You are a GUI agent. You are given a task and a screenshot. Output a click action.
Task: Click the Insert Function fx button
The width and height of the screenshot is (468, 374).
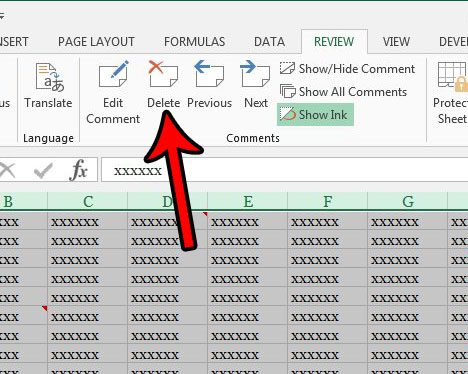pos(79,170)
